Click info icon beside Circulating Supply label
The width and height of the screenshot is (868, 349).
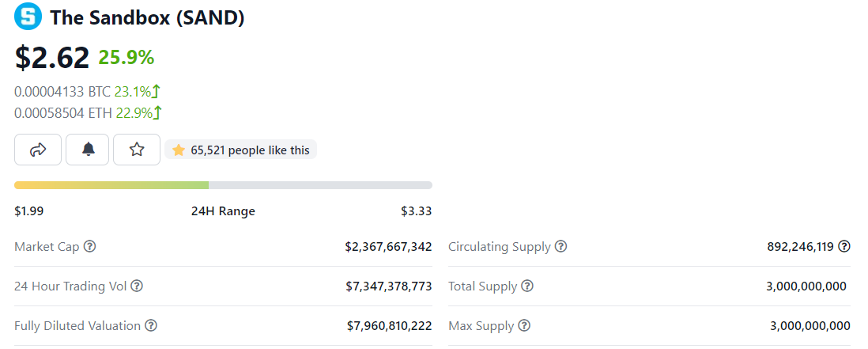(x=560, y=247)
